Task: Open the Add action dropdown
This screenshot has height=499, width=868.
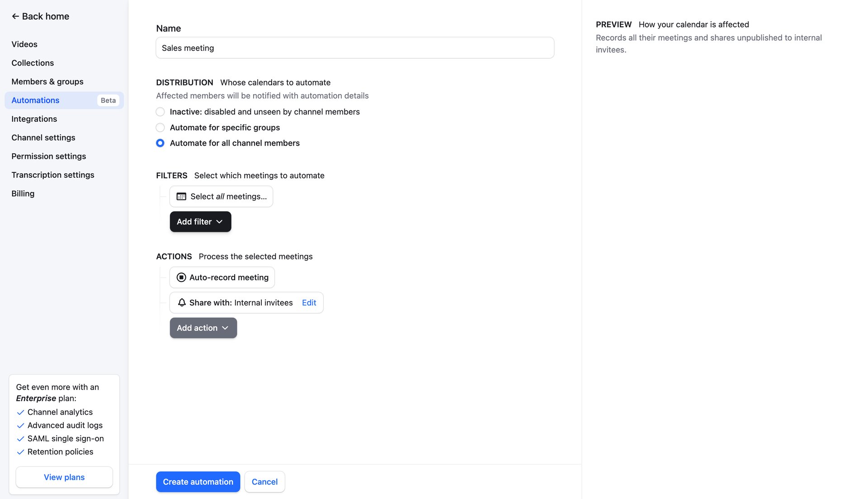Action: pyautogui.click(x=203, y=328)
